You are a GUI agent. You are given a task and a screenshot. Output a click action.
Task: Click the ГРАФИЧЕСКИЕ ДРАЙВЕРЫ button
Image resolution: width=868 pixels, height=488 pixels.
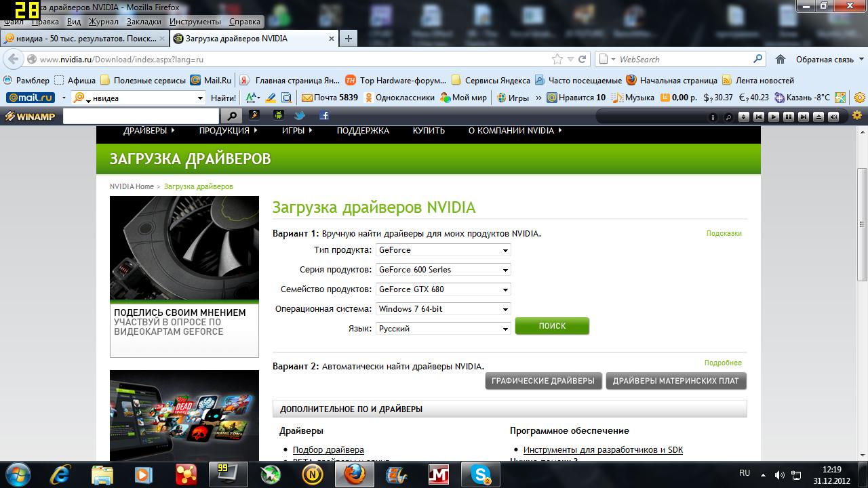543,381
